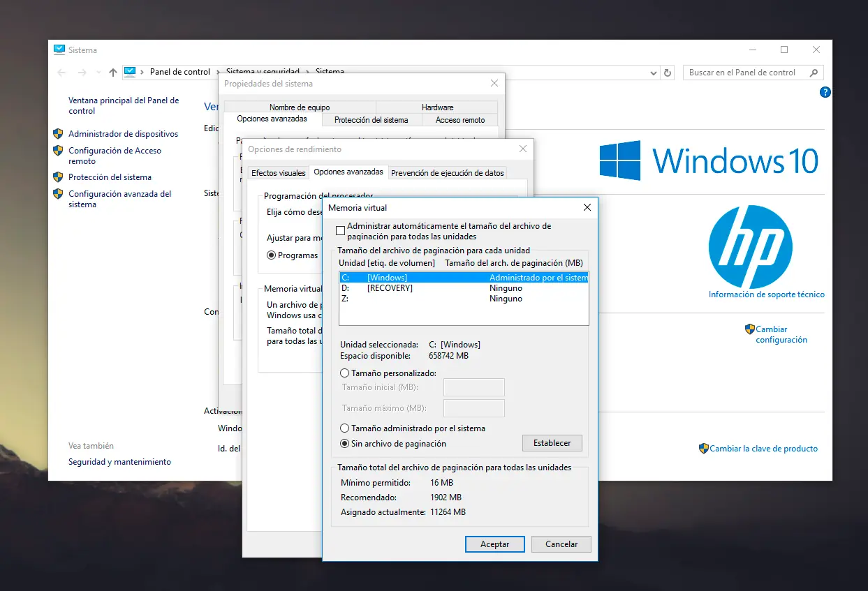Select the Tamaño personalizado radio button
This screenshot has height=591, width=868.
click(x=345, y=373)
